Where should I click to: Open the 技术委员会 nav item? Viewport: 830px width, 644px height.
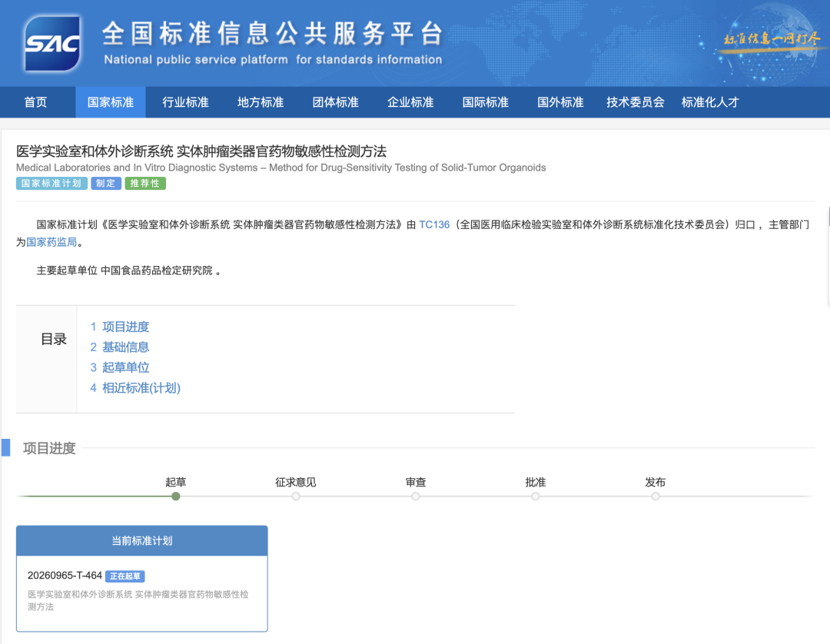(x=636, y=102)
